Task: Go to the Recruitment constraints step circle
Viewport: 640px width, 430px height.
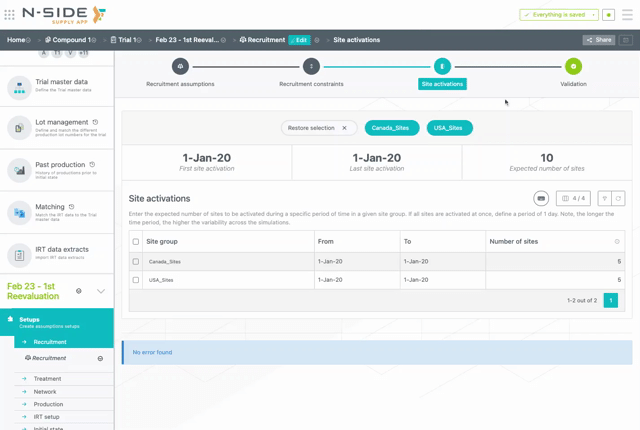Action: (311, 67)
